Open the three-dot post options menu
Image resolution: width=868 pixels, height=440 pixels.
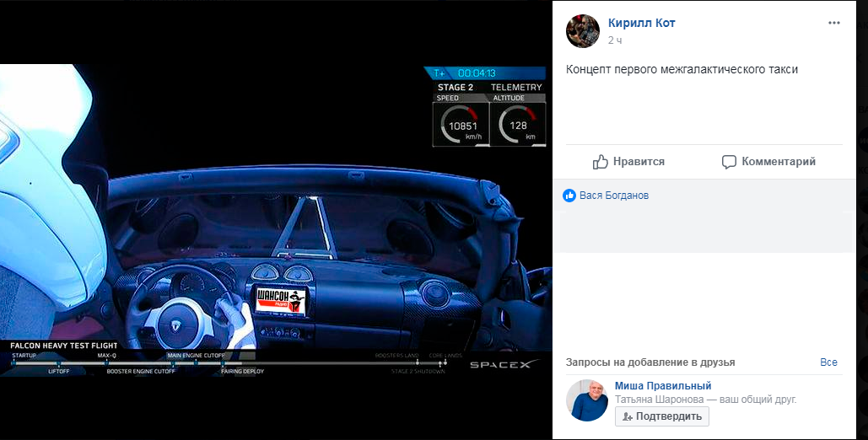click(x=833, y=23)
